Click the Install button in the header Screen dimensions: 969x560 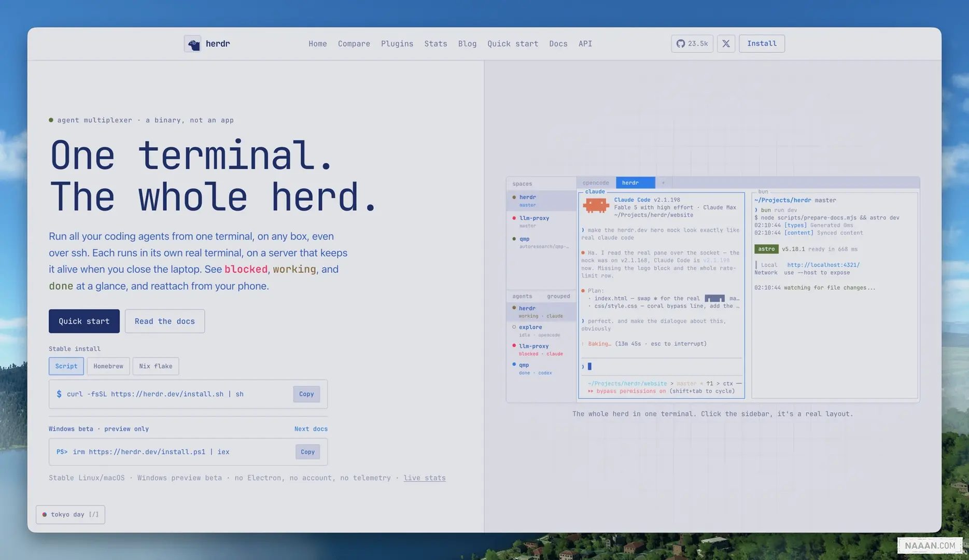point(762,44)
